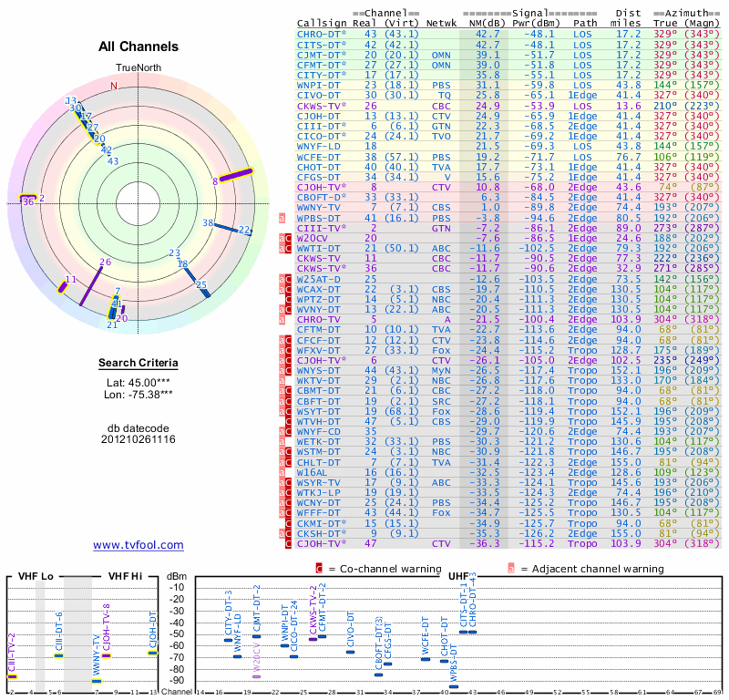Select the W20CV bar in UHF chart
The image size is (729, 700).
(257, 676)
